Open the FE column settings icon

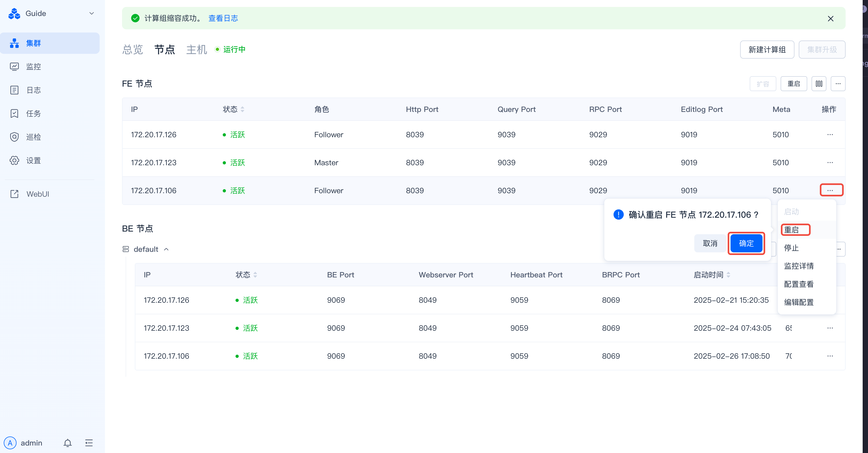tap(819, 84)
